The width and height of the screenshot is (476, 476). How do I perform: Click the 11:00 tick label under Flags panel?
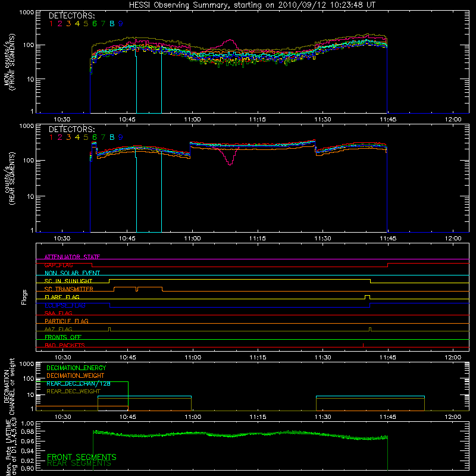coord(193,358)
